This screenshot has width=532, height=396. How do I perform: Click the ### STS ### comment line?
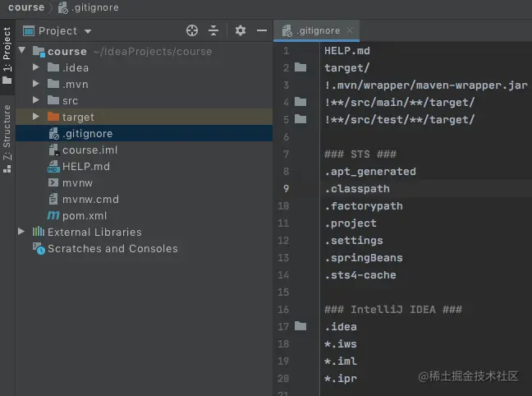coord(360,154)
